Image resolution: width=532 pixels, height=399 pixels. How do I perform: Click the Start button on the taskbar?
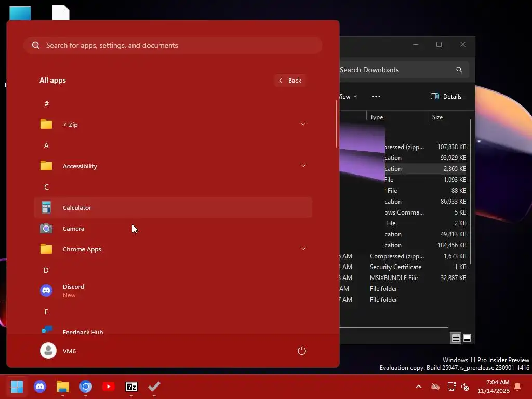point(17,387)
